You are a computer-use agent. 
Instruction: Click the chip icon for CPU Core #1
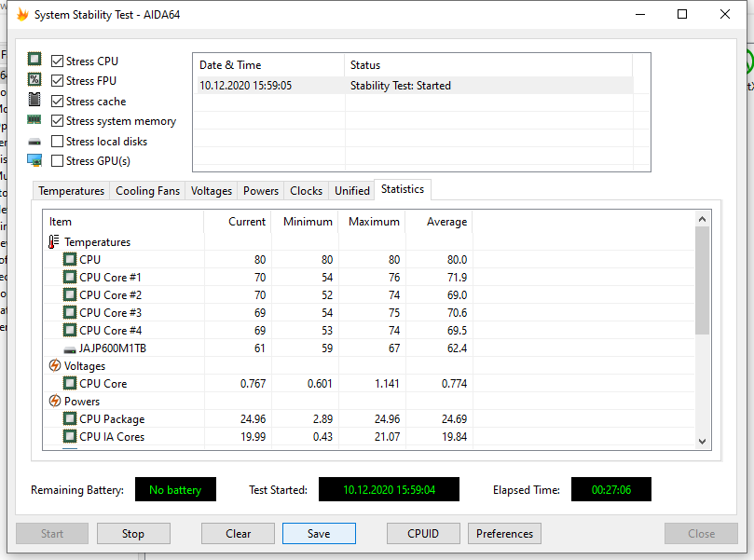(70, 278)
